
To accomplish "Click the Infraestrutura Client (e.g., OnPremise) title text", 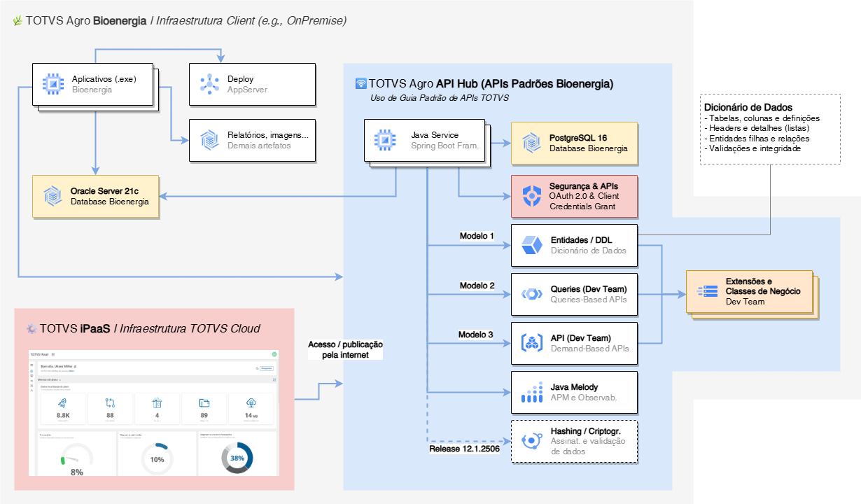I will (251, 21).
